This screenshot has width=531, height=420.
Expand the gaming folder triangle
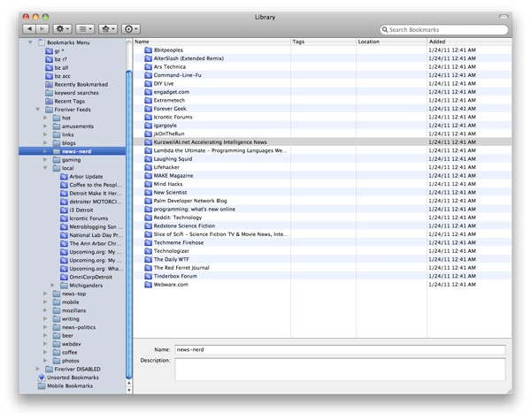(45, 160)
